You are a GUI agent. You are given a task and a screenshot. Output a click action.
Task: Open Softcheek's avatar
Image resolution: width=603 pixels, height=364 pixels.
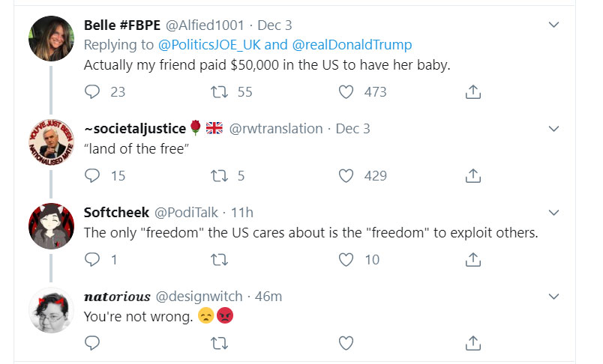pos(51,226)
